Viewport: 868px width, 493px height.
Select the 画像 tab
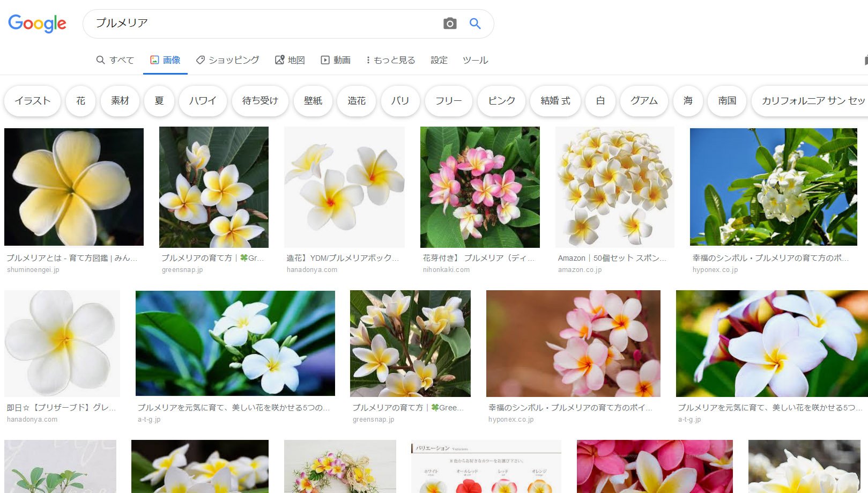[165, 60]
